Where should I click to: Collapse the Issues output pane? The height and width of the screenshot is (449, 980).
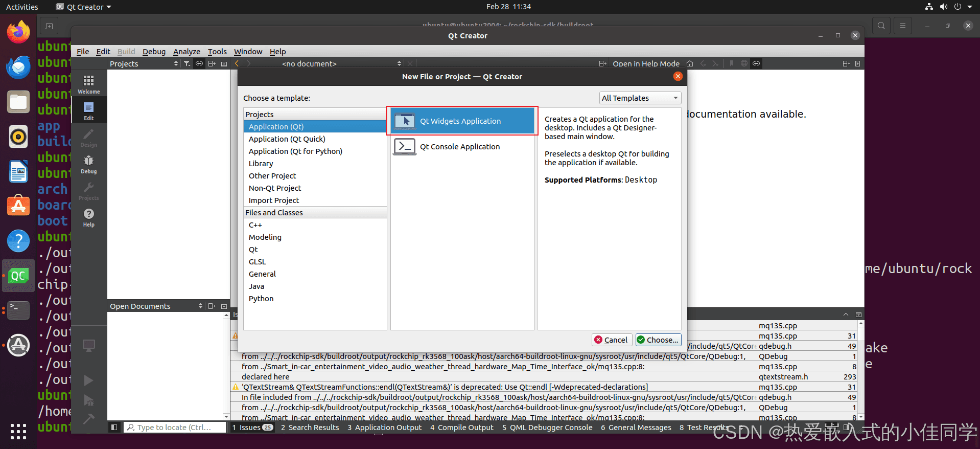[846, 314]
